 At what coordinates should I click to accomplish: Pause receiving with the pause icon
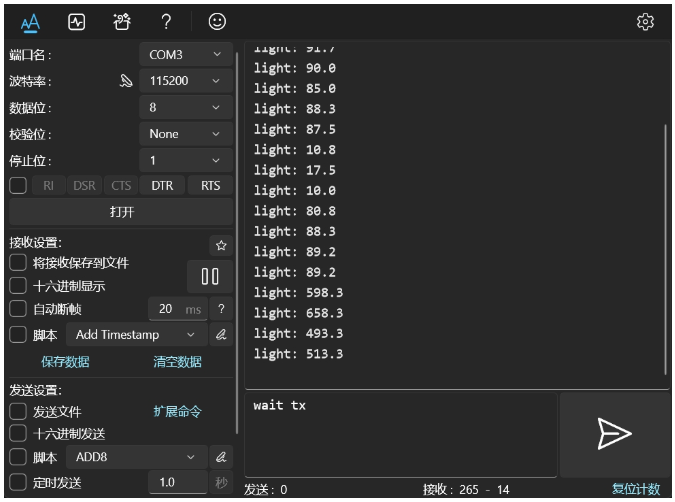tap(210, 276)
